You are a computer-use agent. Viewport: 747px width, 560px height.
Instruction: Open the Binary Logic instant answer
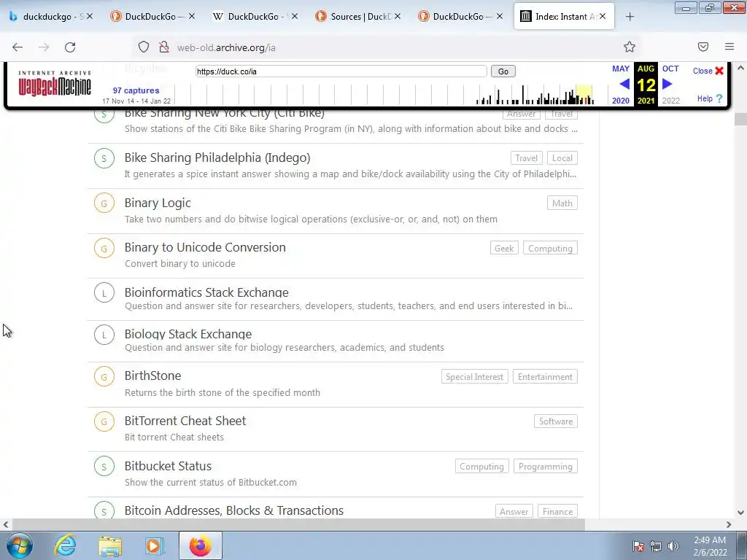point(158,203)
